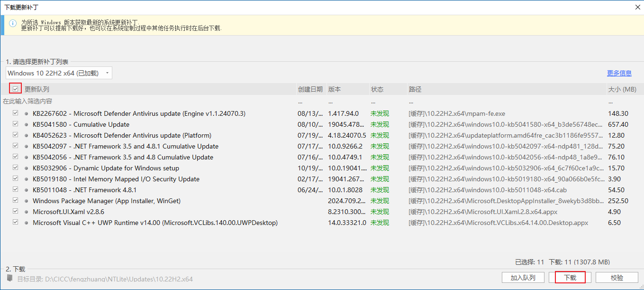644x290 pixels.
Task: Toggle KB5011048 .NET Framework 4.8.1 checkbox
Action: pos(16,190)
